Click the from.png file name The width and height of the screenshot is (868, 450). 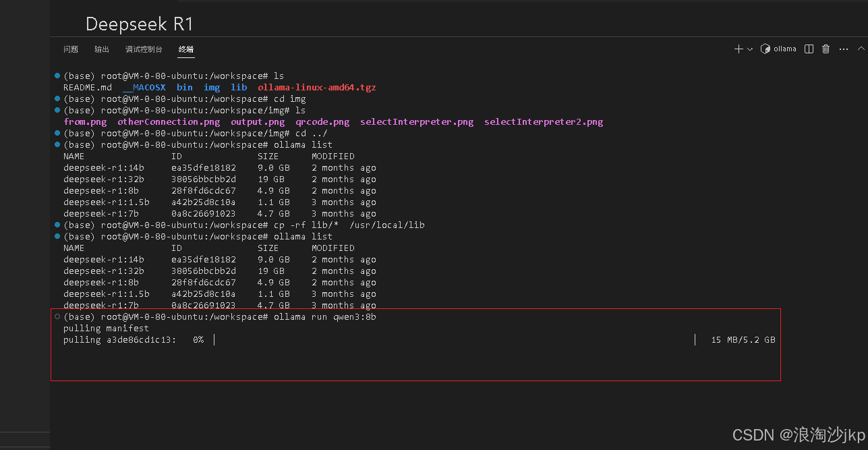[x=85, y=121]
